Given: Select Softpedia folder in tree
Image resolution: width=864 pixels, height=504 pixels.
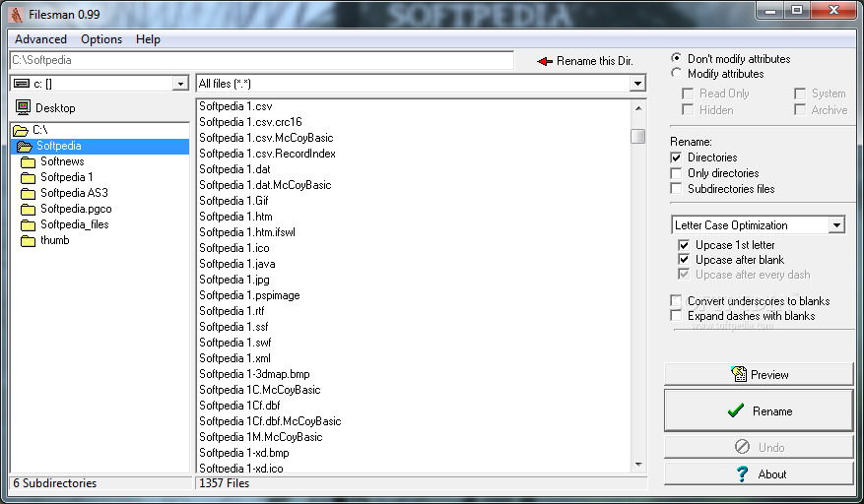Looking at the screenshot, I should pos(58,146).
